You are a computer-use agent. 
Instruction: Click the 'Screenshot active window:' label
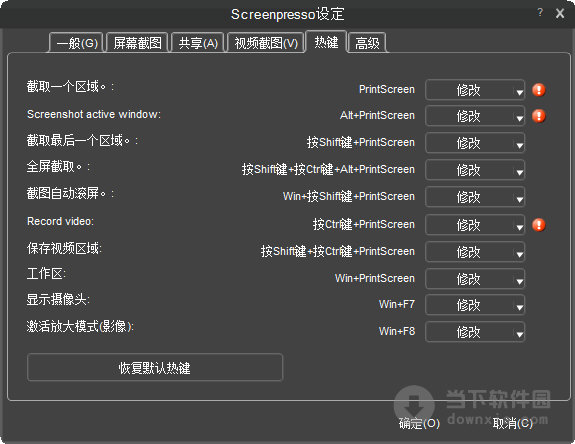point(94,114)
